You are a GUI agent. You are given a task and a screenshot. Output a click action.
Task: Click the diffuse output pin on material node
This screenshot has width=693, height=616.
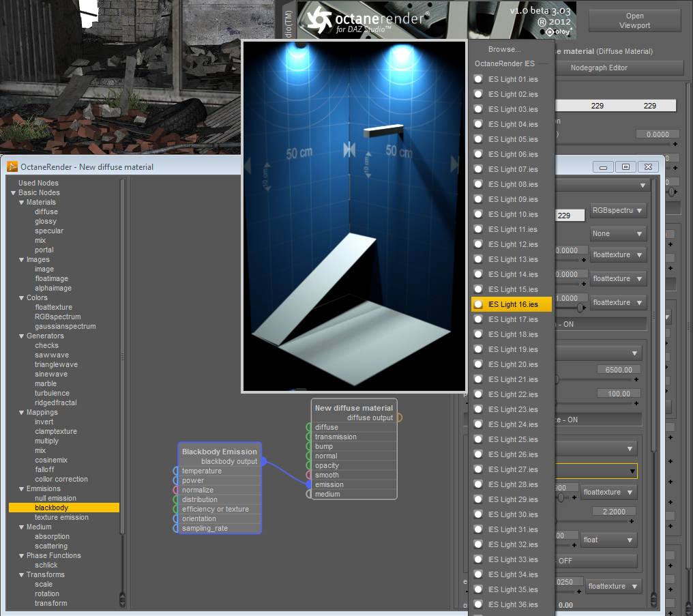400,417
